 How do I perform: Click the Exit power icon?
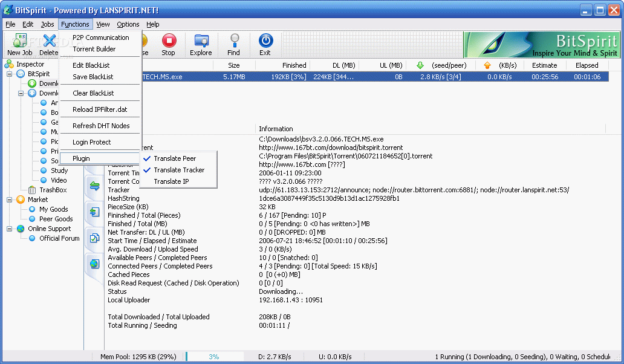tap(265, 41)
